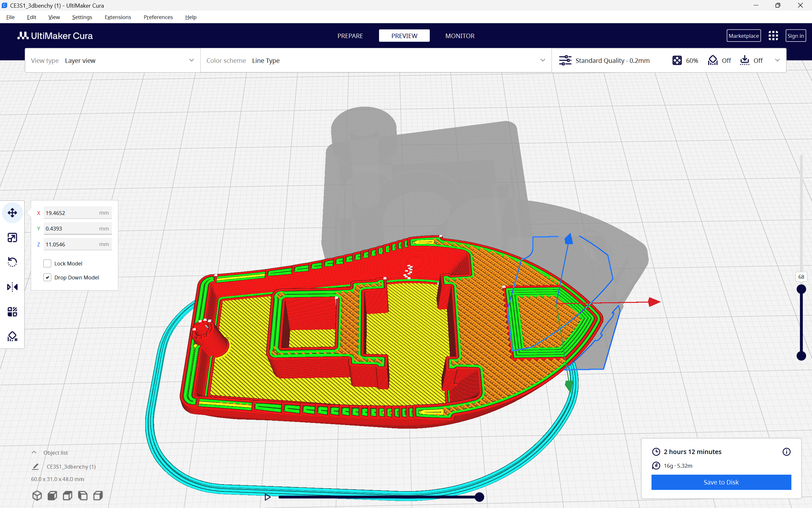Image resolution: width=812 pixels, height=508 pixels.
Task: Click the 16g · 5.32m material usage
Action: 678,466
